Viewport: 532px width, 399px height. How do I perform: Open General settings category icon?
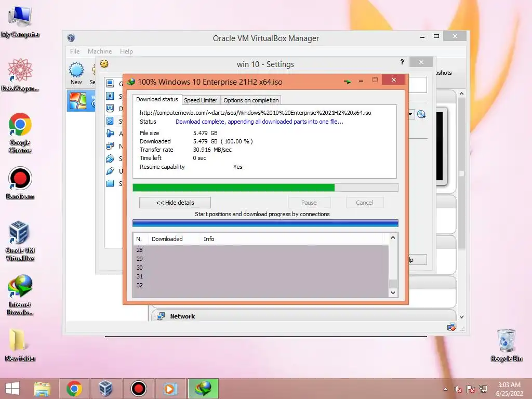110,84
